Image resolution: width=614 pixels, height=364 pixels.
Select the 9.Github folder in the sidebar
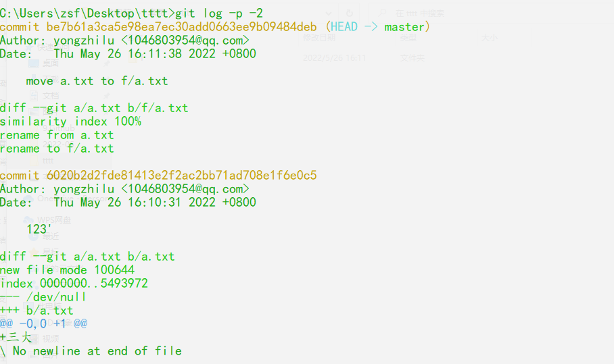click(59, 128)
